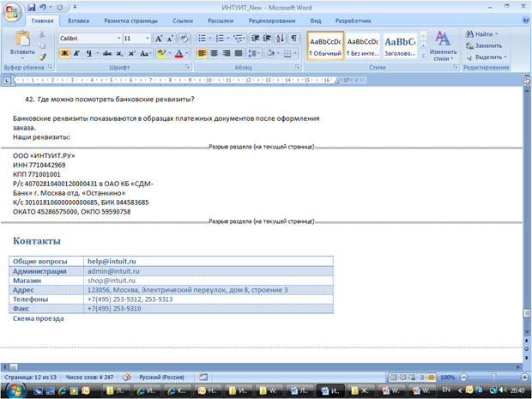Toggle strikethrough formatting
532x399 pixels.
(107, 53)
